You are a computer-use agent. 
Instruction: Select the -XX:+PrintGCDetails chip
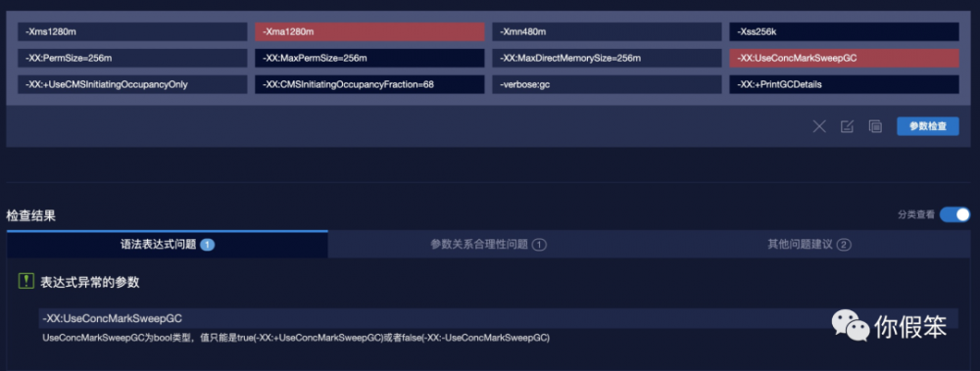pos(844,84)
